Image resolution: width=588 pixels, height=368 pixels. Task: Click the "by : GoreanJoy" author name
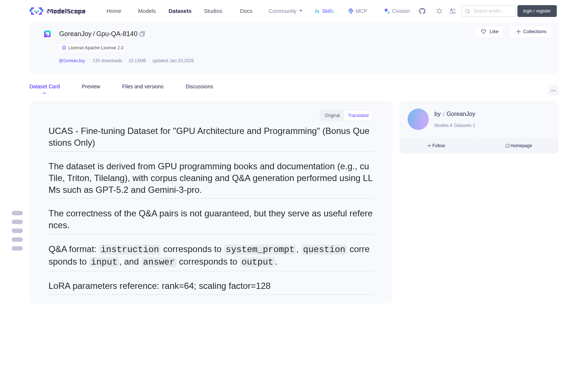tap(455, 114)
